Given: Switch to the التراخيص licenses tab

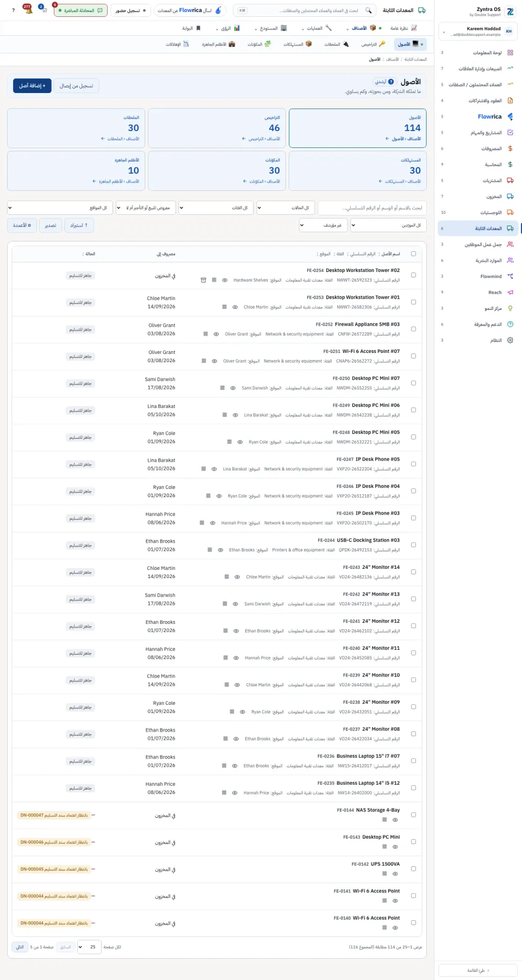Looking at the screenshot, I should click(373, 44).
